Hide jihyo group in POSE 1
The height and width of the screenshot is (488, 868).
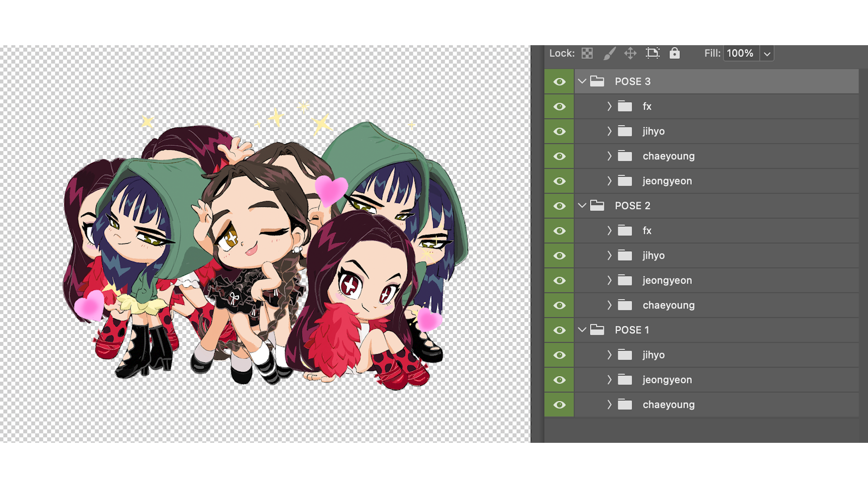point(559,355)
